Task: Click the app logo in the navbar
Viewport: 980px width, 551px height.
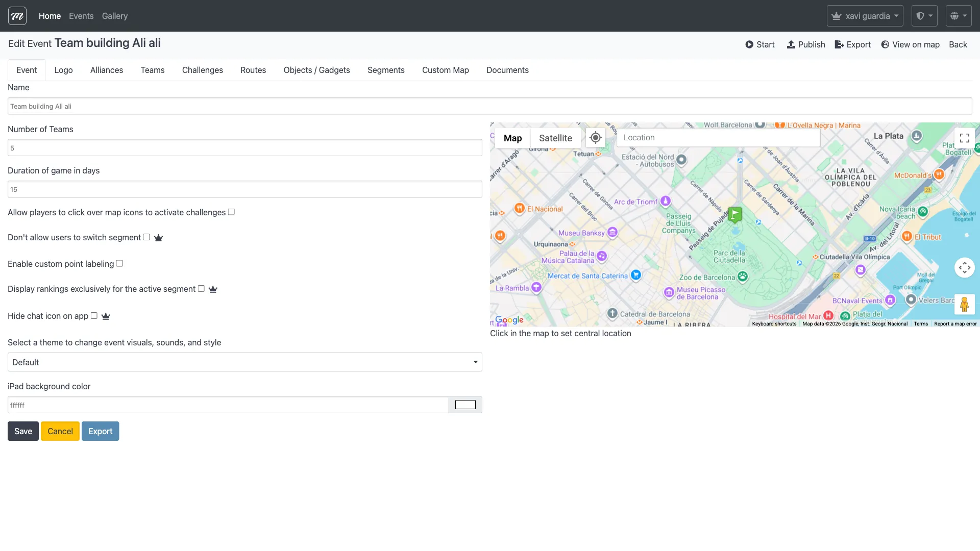Action: click(17, 16)
